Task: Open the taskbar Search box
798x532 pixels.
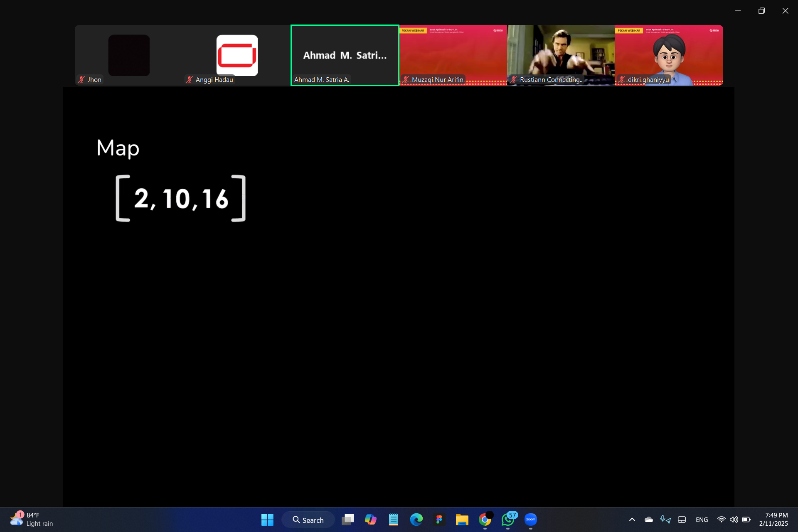Action: (x=308, y=520)
